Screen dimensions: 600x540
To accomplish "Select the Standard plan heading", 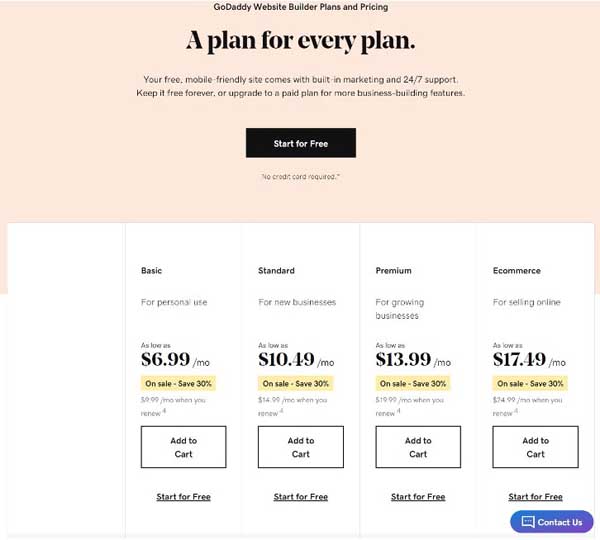I will (x=276, y=271).
